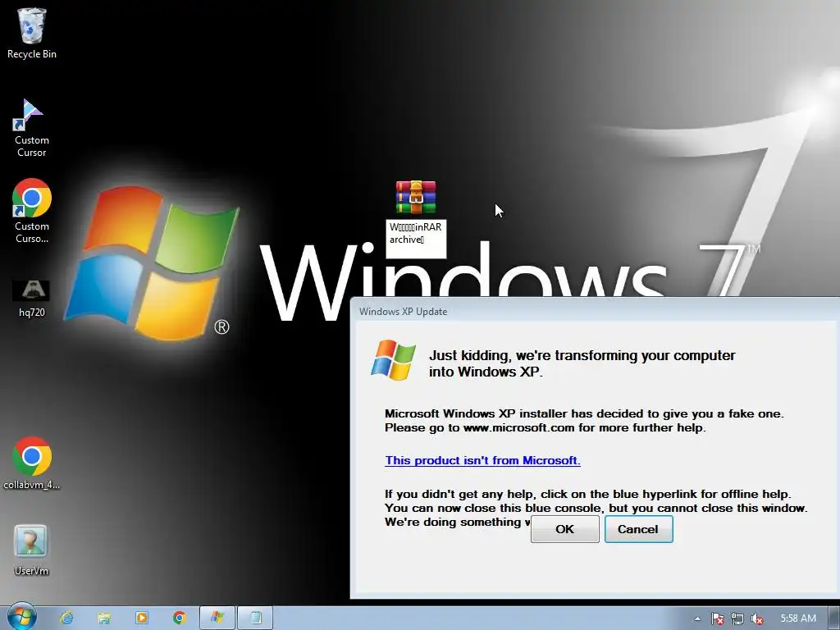
Task: Select the WinRAR archive icon on desktop
Action: [416, 198]
